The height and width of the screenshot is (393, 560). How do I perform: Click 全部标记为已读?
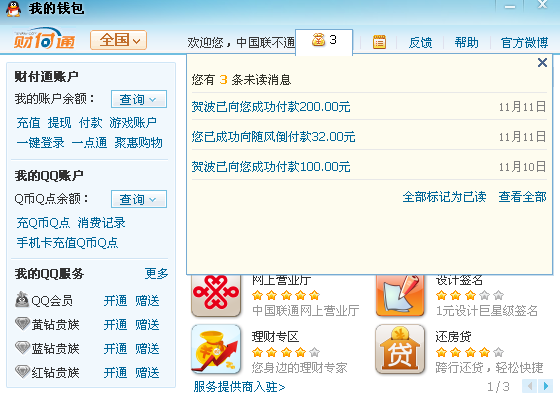point(444,196)
